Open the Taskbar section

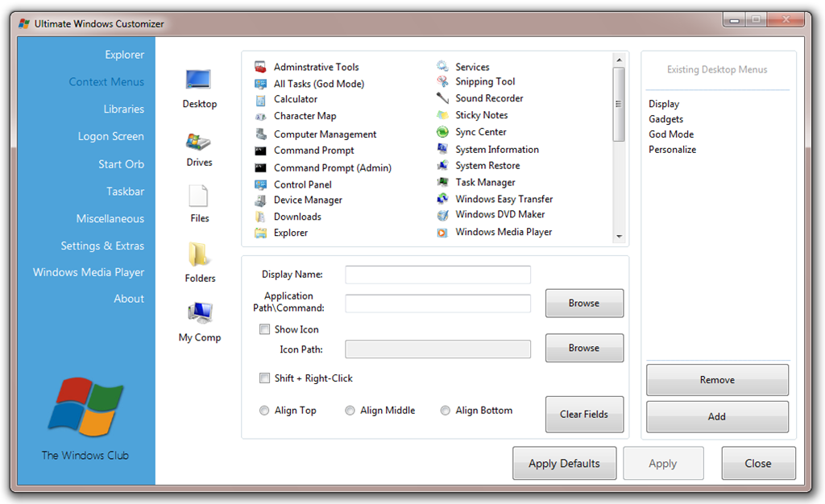click(x=125, y=192)
